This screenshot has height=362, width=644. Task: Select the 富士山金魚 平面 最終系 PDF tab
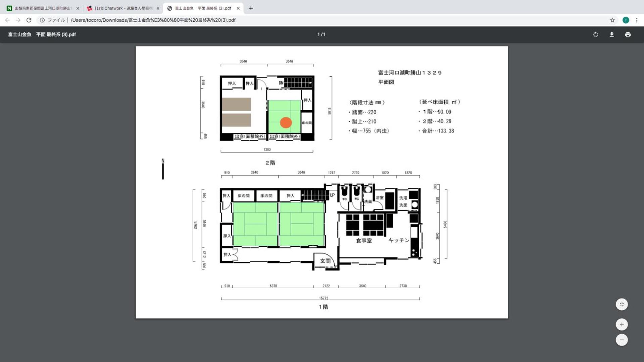click(x=203, y=8)
